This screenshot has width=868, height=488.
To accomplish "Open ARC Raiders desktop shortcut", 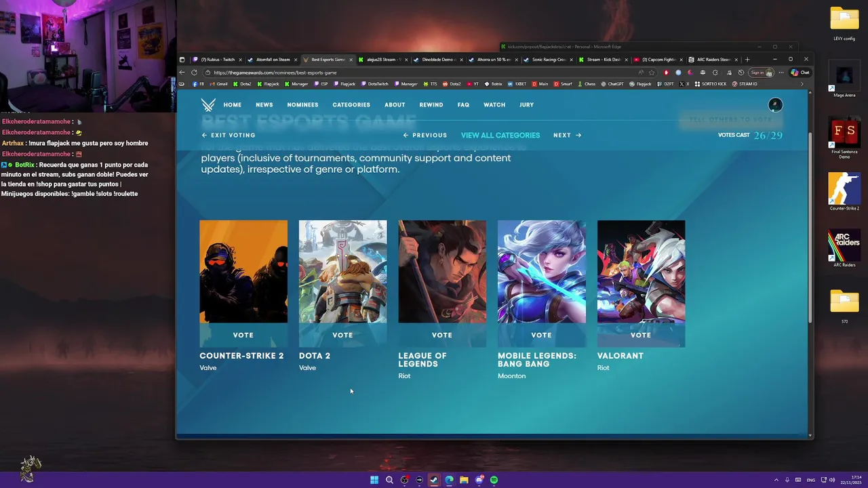I will [844, 249].
